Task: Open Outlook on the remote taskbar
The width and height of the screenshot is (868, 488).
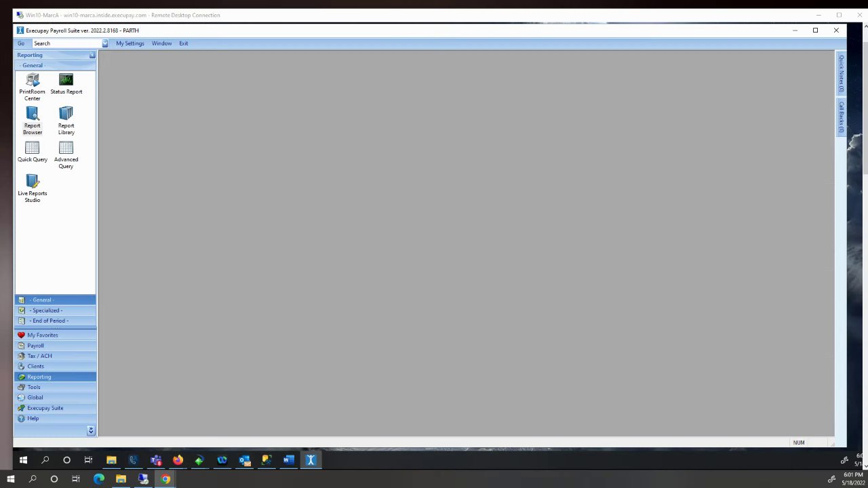Action: coord(244,460)
